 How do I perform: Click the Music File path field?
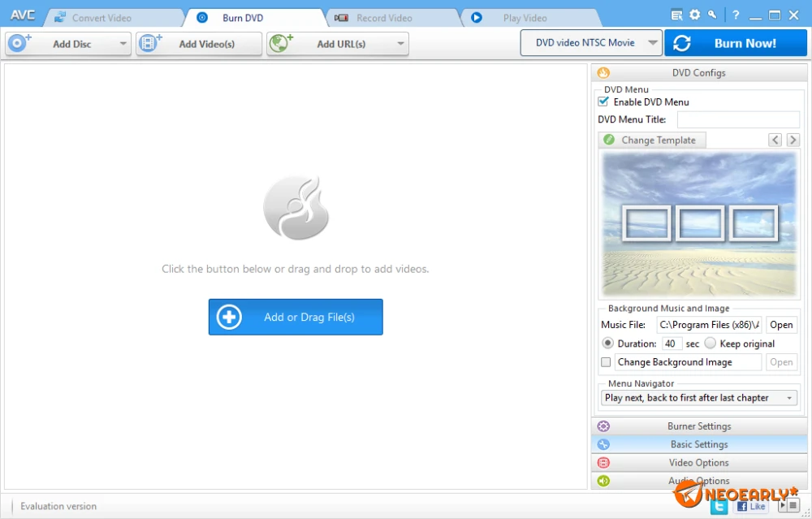(709, 325)
